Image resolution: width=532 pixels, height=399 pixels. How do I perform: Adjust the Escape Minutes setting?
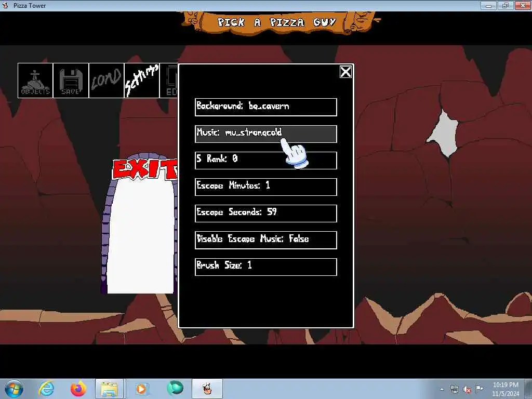(x=265, y=187)
